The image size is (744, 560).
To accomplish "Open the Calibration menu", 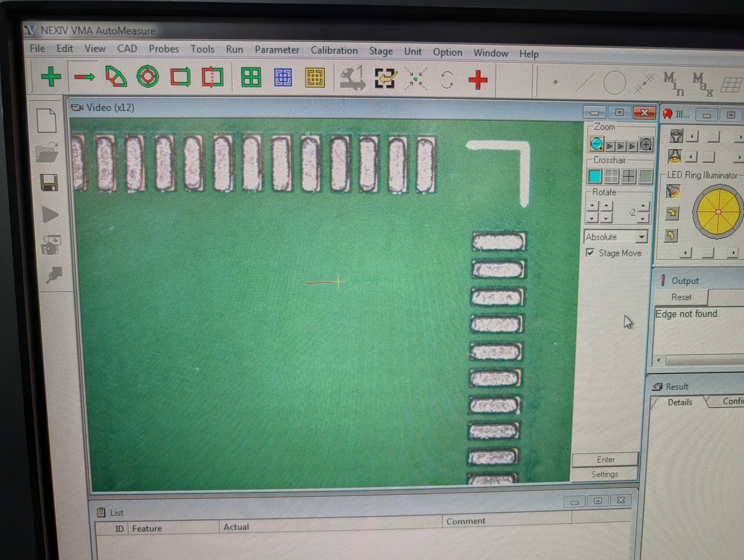I will pos(334,51).
